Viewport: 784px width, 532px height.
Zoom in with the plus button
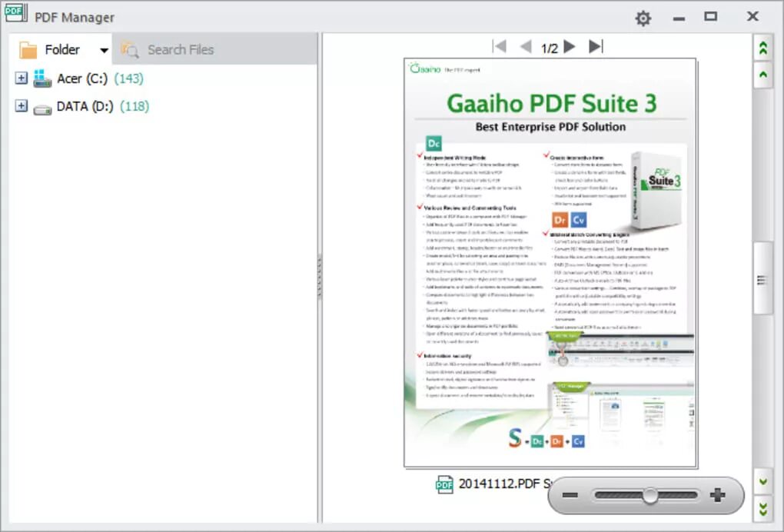coord(718,495)
